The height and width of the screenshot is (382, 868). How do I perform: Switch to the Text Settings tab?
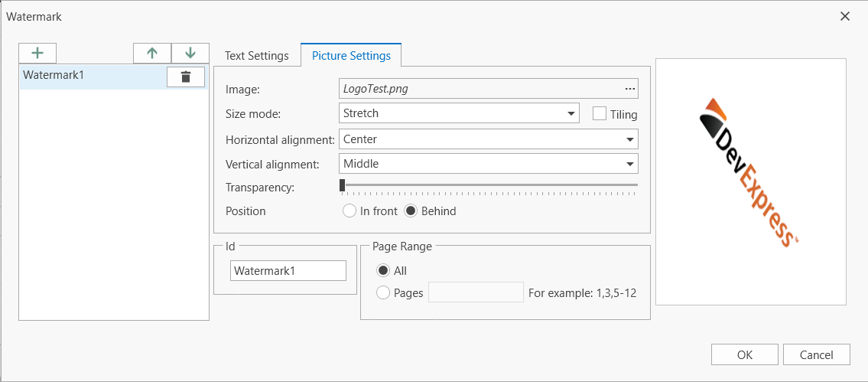[256, 55]
